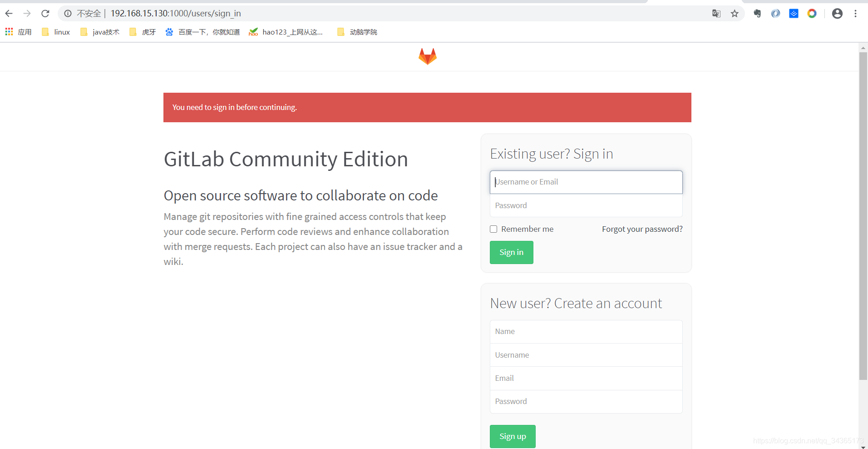Click the sign in required alert text
This screenshot has width=868, height=449.
click(x=235, y=107)
